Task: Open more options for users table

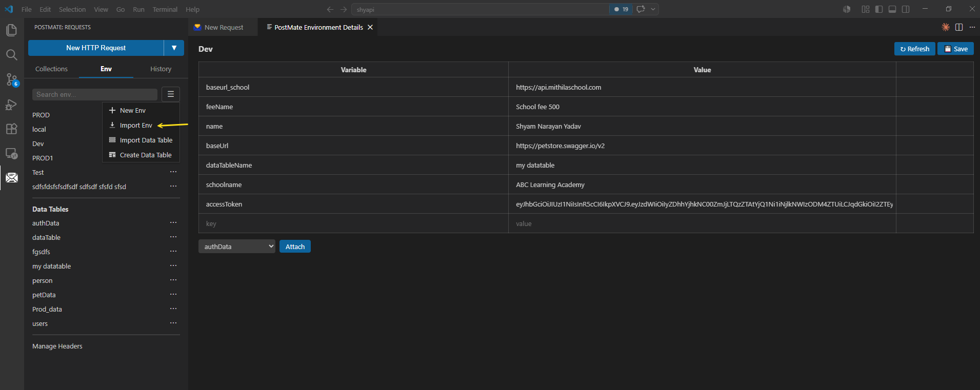Action: click(x=173, y=323)
